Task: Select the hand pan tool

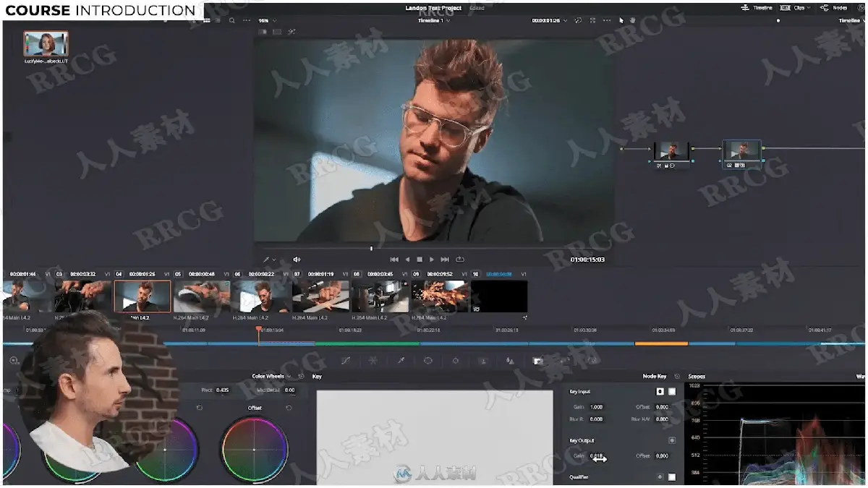Action: 632,20
